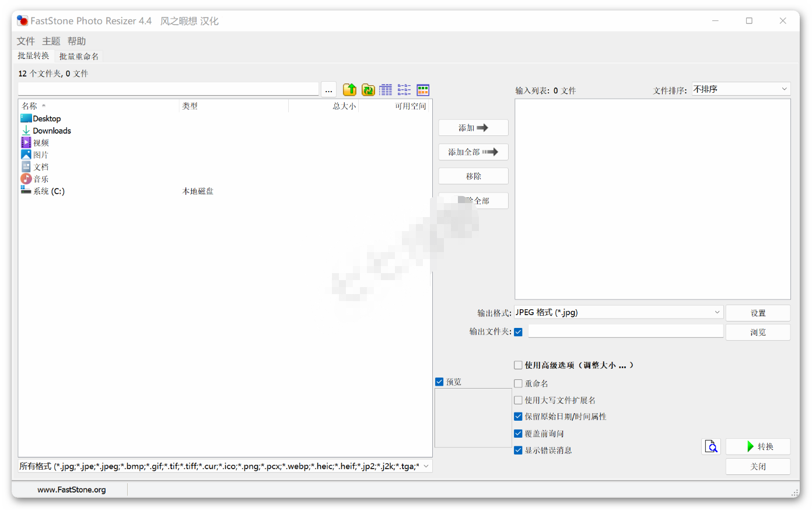Click the 输出文件夹 path input field
Image resolution: width=812 pixels, height=510 pixels.
click(625, 331)
